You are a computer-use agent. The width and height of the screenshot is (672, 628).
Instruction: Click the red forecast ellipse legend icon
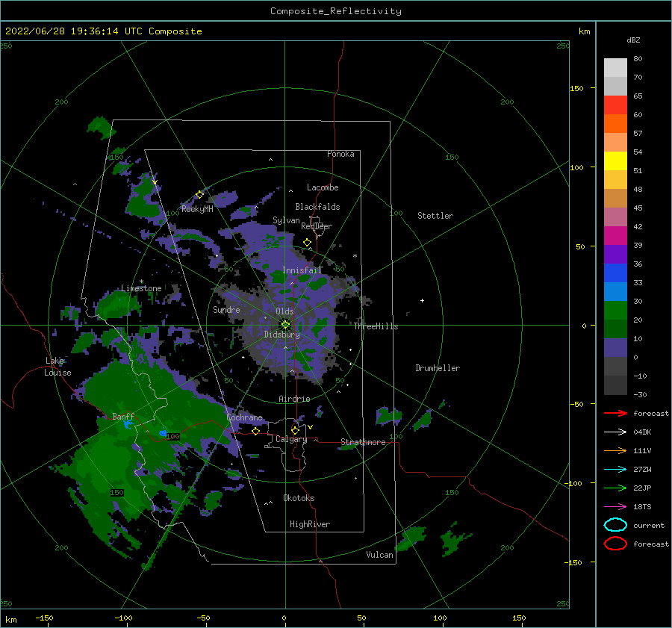pyautogui.click(x=615, y=544)
